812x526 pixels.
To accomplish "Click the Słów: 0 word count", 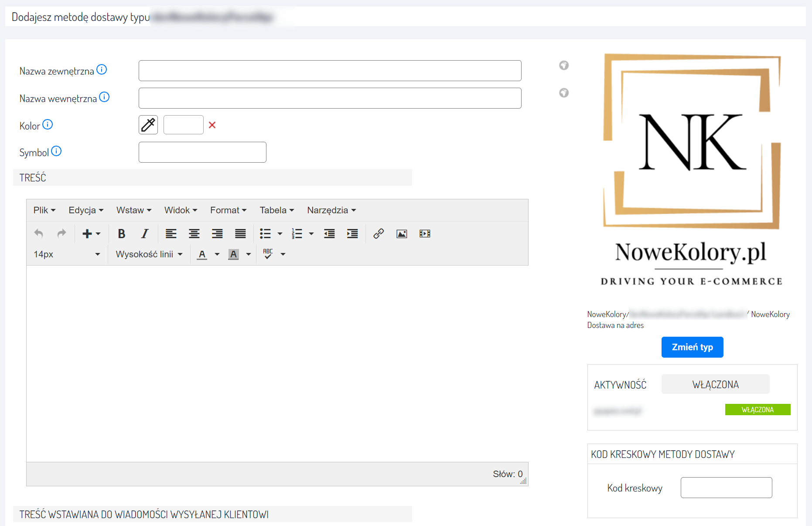I will coord(508,474).
